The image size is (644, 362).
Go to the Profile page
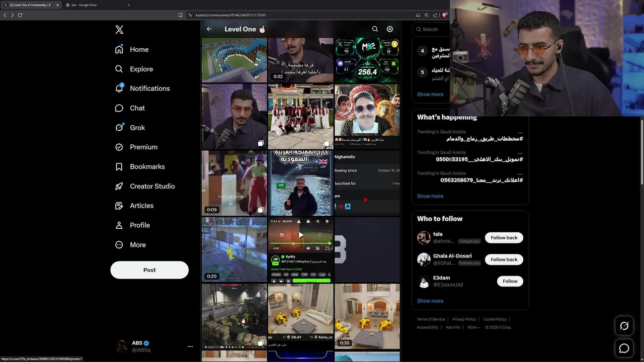[132, 225]
